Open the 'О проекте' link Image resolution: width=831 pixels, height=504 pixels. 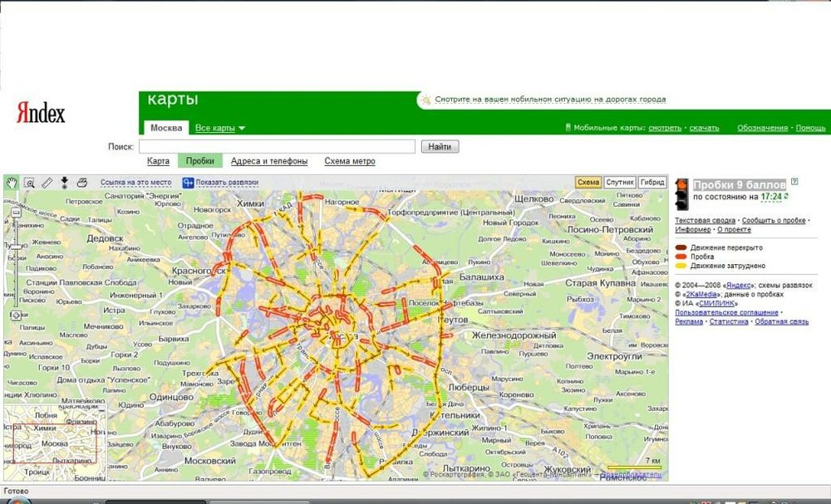tap(734, 229)
